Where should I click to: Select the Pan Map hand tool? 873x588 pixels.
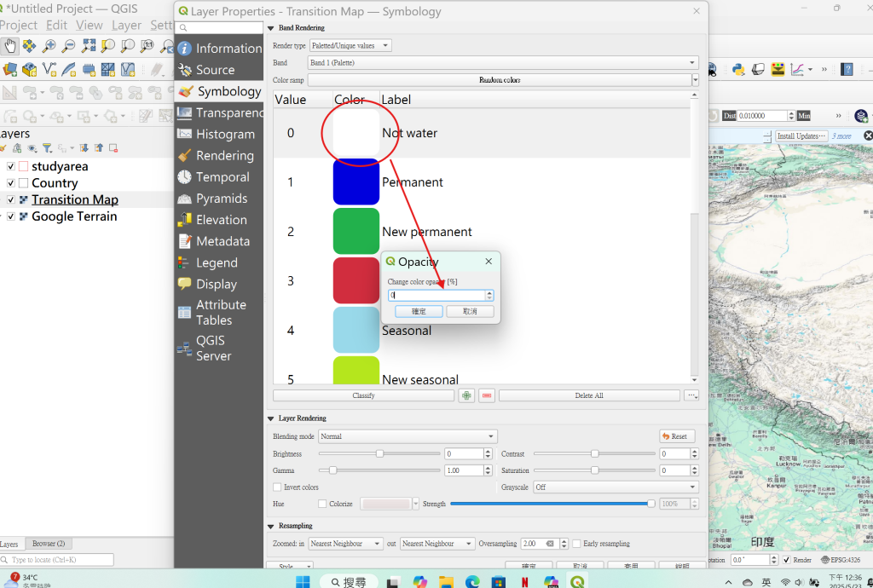(9, 46)
